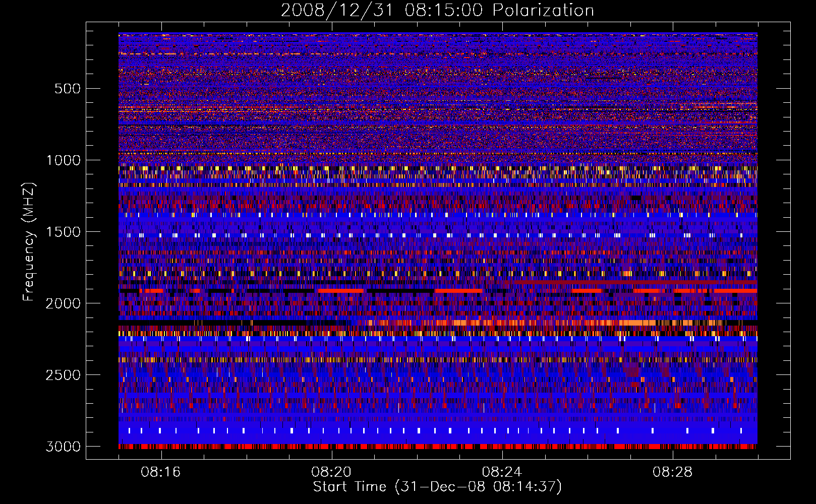Click the 3000 frequency tick label
This screenshot has width=816, height=504.
point(63,447)
